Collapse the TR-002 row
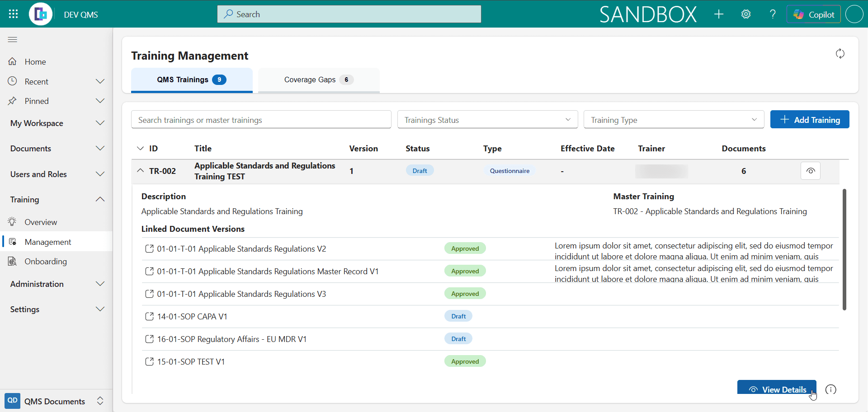Image resolution: width=868 pixels, height=412 pixels. point(140,171)
